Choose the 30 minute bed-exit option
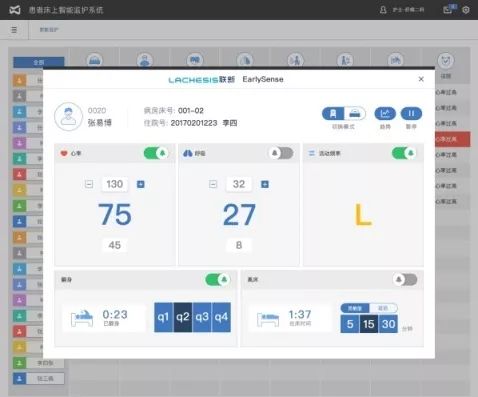Screen dimensions: 478x397 388,324
